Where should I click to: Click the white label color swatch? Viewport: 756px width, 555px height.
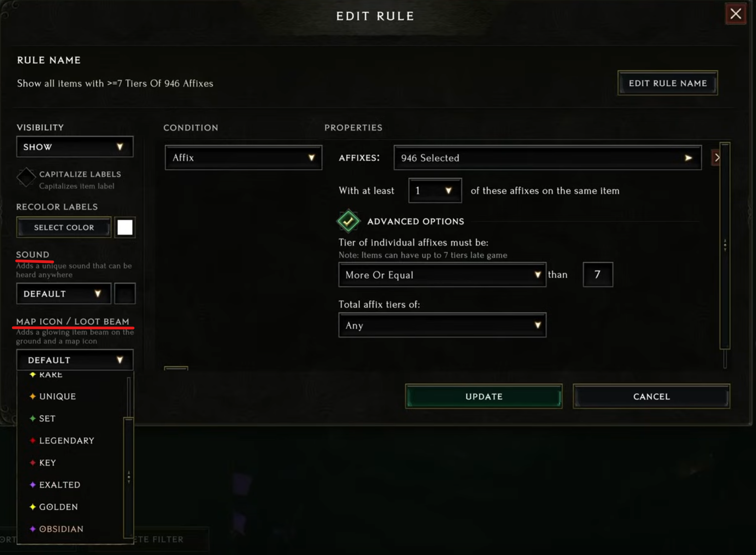pyautogui.click(x=125, y=227)
